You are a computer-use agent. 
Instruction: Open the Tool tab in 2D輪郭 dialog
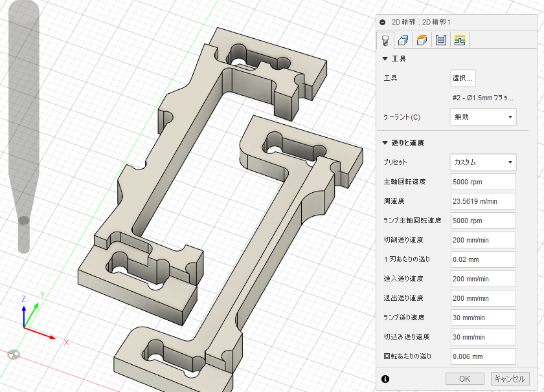tap(385, 40)
